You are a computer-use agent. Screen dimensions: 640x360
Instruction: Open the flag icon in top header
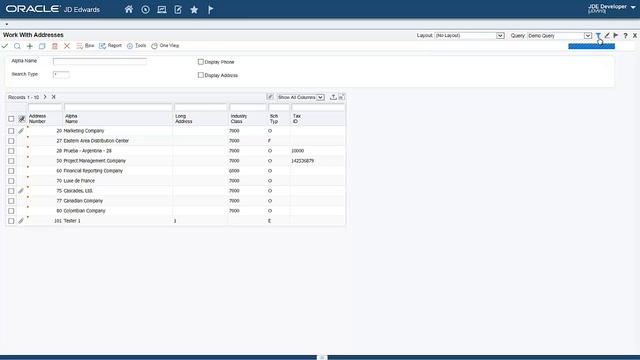click(210, 9)
